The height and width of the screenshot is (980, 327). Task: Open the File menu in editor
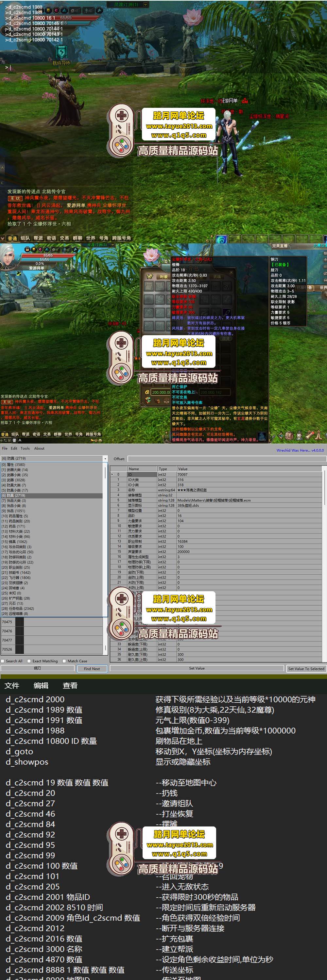pyautogui.click(x=5, y=448)
